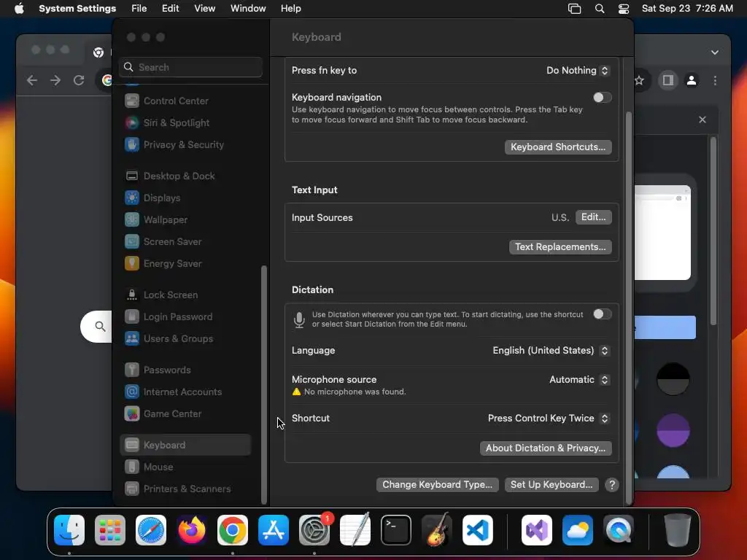This screenshot has width=747, height=560.
Task: Open Wallpaper settings icon
Action: (132, 220)
